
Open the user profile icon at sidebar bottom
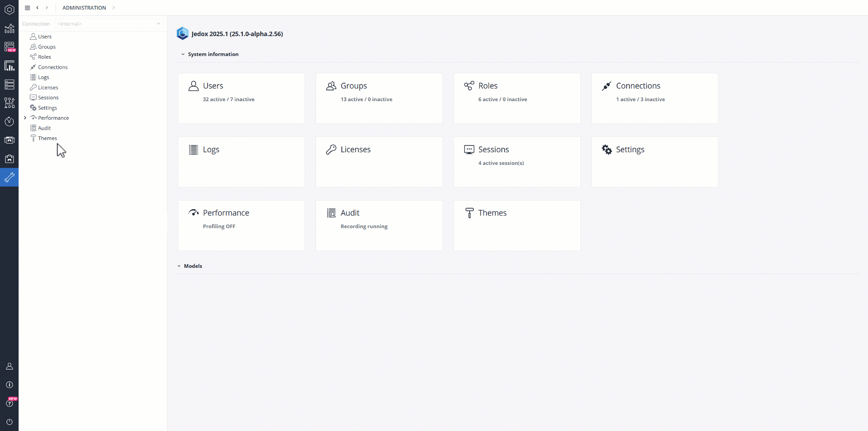coord(9,366)
